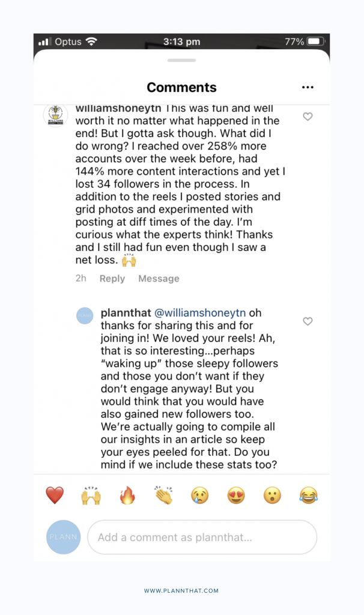Tap the raised hands emoji reaction
This screenshot has height=615, width=364.
(91, 495)
